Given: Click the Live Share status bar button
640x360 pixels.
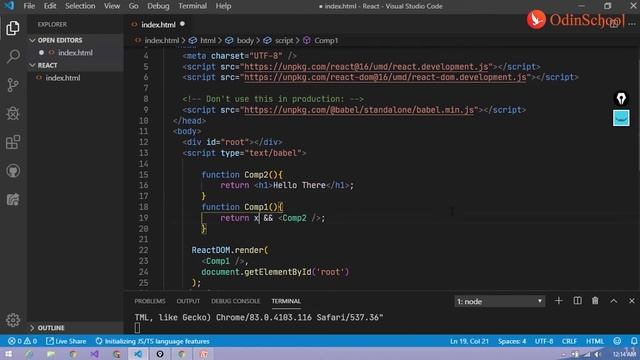Looking at the screenshot, I should point(66,341).
